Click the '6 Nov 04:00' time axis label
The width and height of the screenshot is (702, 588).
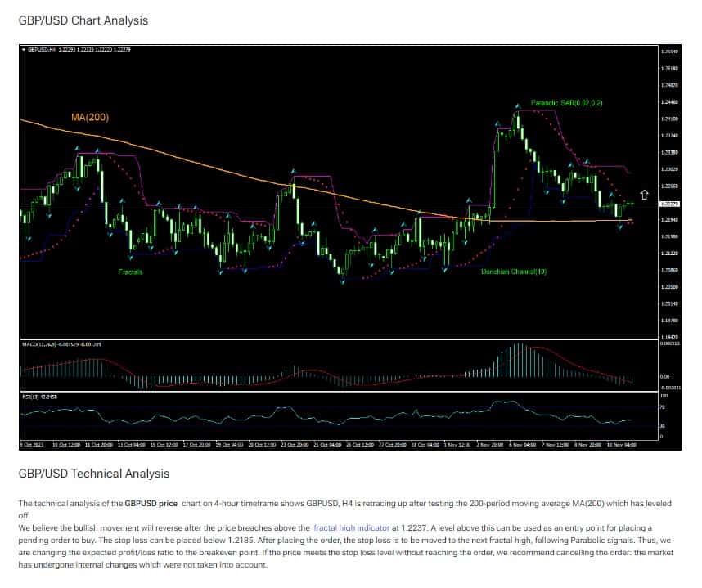click(522, 445)
